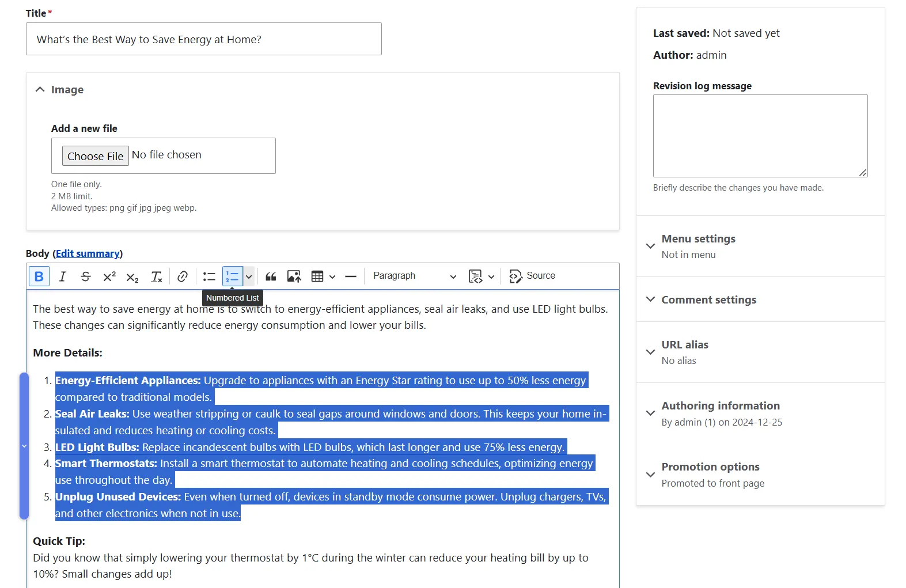
Task: Click Choose File button
Action: click(x=96, y=156)
